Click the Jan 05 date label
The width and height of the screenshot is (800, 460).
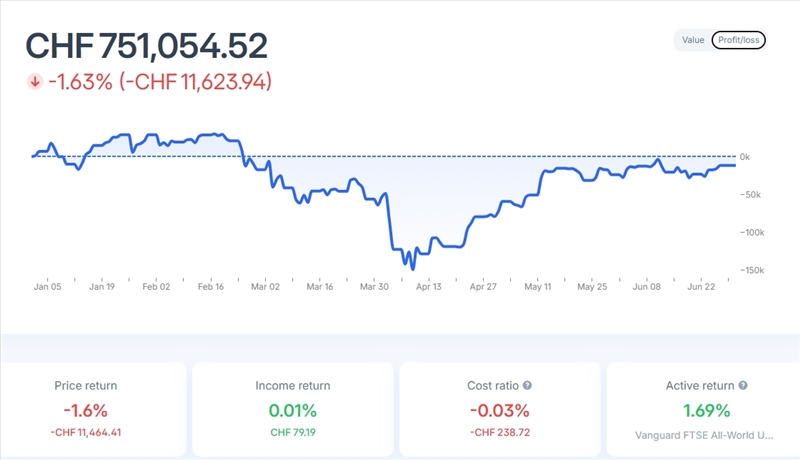(47, 286)
